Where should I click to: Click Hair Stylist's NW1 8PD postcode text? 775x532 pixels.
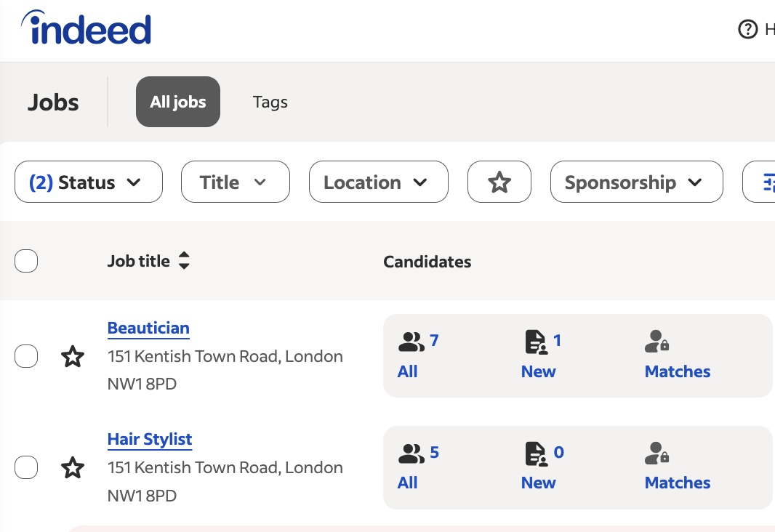(x=142, y=496)
